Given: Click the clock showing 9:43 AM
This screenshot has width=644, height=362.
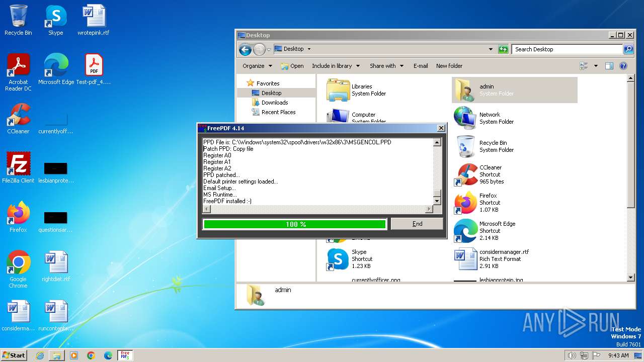Looking at the screenshot, I should pos(618,355).
